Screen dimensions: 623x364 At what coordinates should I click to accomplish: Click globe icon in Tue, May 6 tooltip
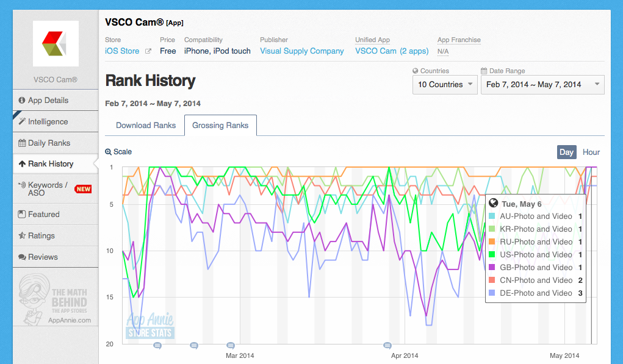tap(494, 203)
